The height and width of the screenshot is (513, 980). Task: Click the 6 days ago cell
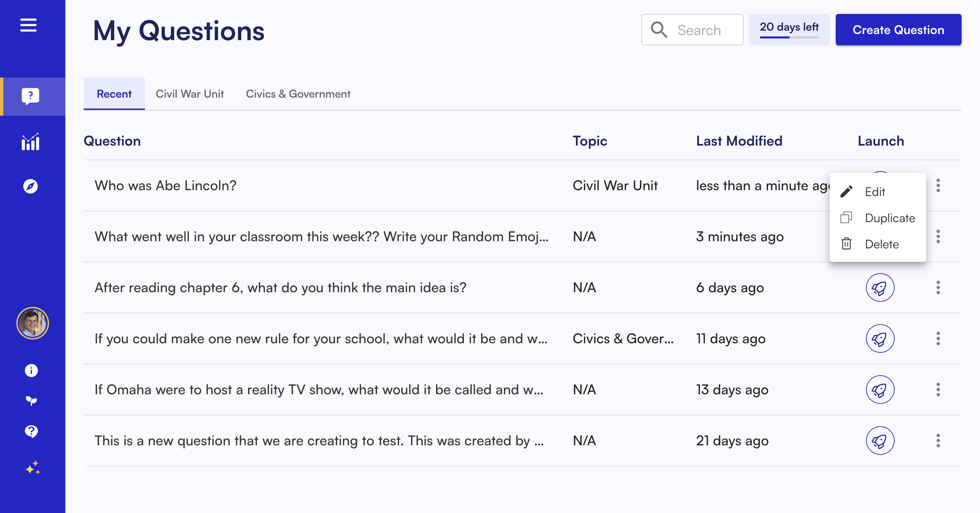pos(730,287)
